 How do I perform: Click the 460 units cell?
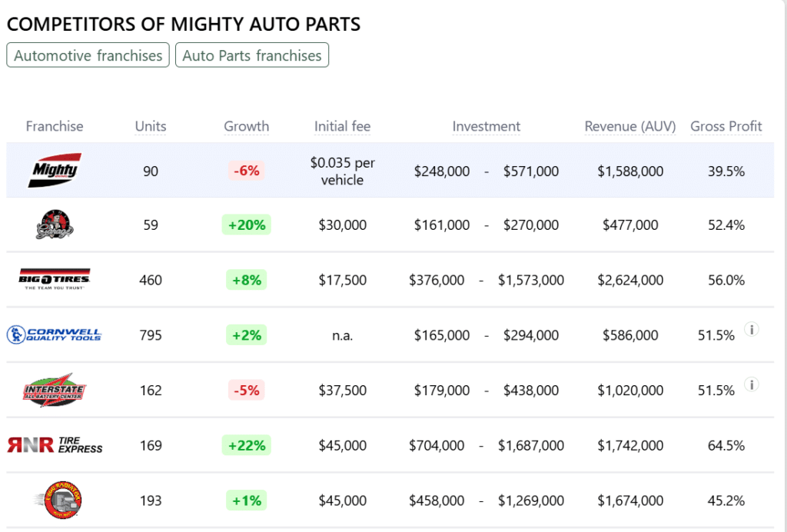[151, 280]
